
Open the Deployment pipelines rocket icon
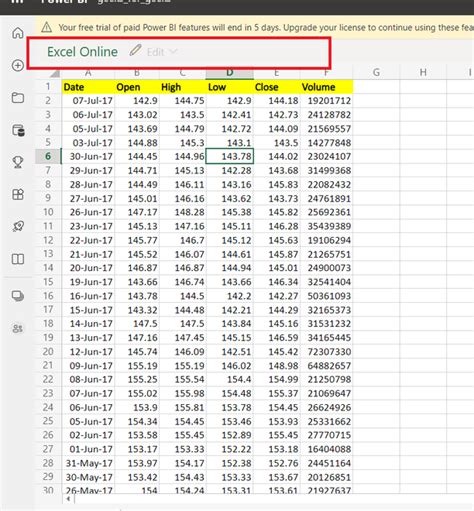pos(18,227)
